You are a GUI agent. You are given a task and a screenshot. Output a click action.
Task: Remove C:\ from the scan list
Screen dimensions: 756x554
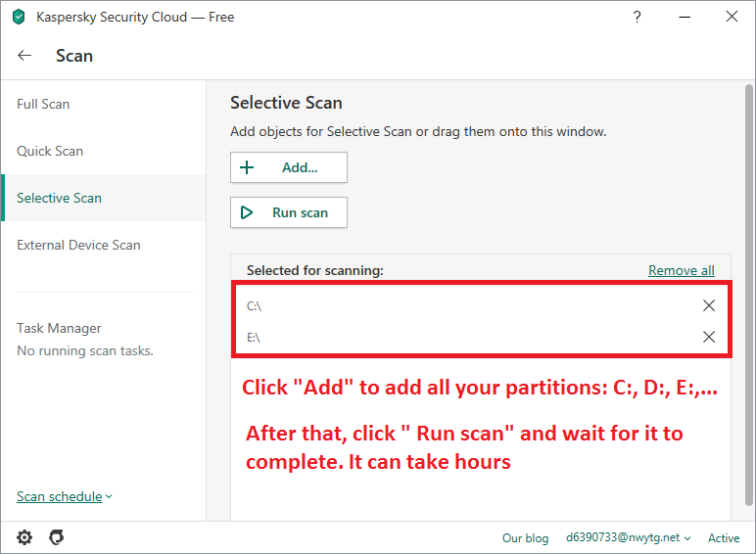[x=709, y=305]
